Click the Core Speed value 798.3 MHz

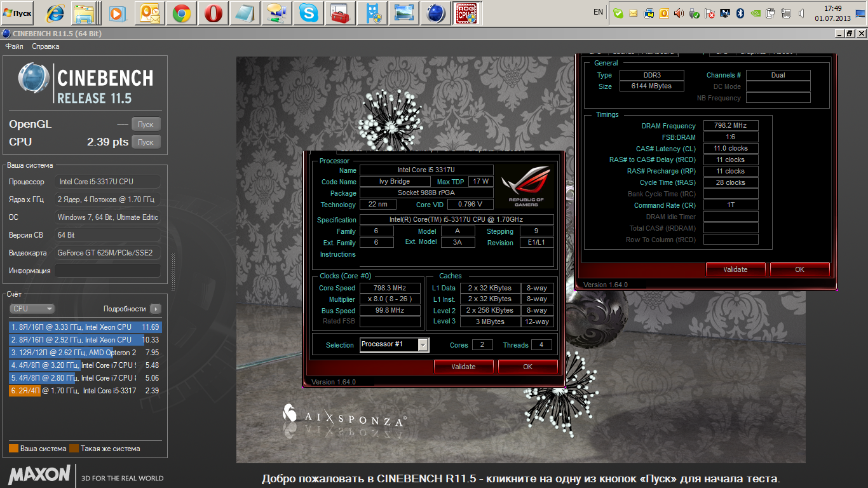(390, 288)
